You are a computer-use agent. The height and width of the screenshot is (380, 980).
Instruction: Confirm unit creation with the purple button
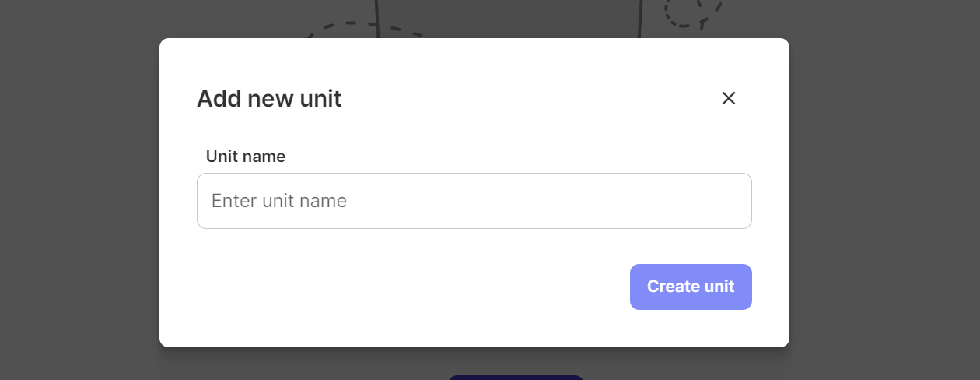click(690, 287)
